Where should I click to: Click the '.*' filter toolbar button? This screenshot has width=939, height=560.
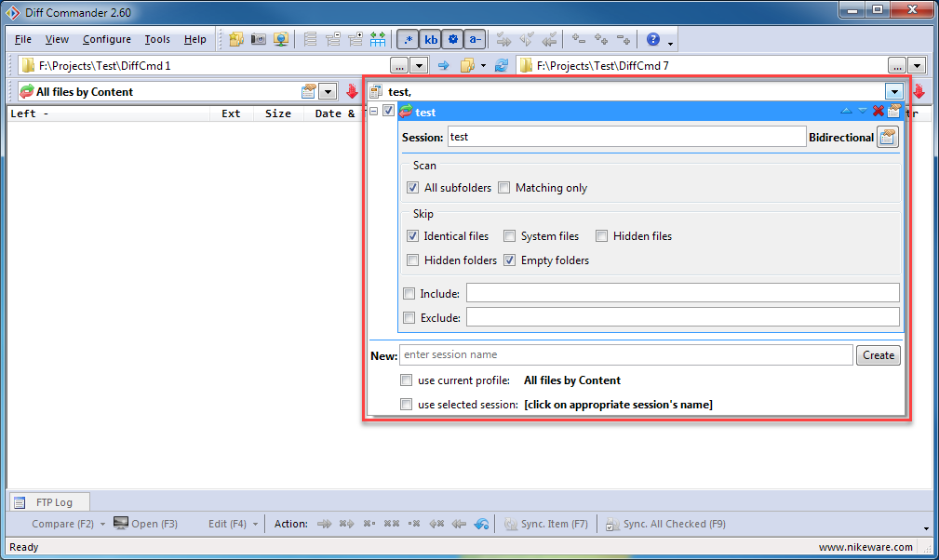click(x=408, y=39)
